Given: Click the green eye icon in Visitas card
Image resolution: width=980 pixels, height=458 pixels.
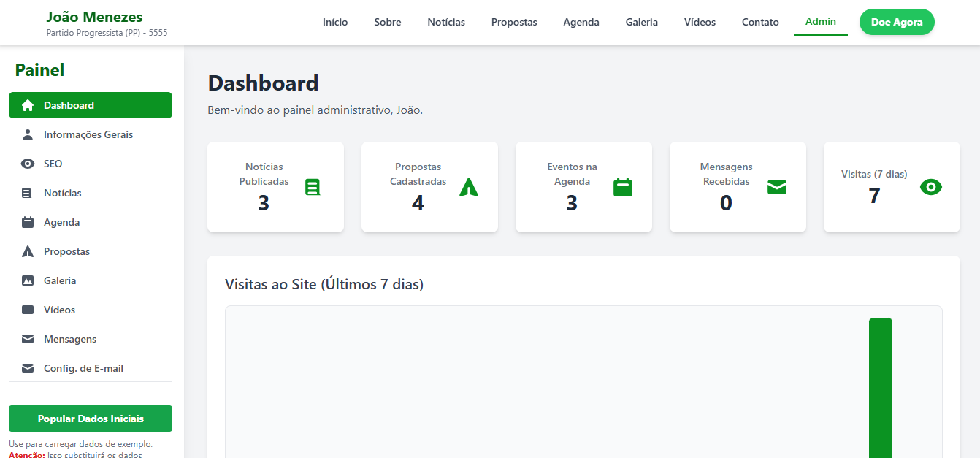Looking at the screenshot, I should click(x=930, y=188).
